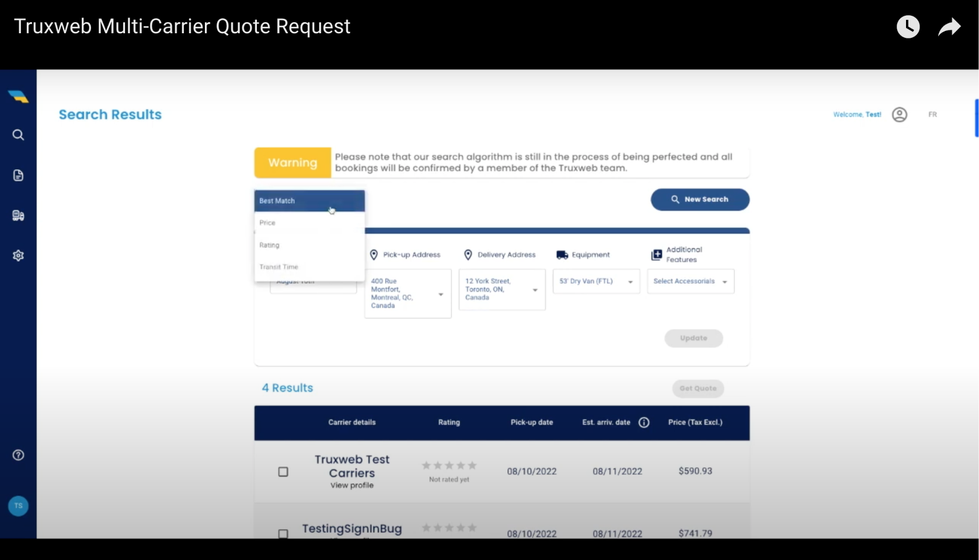This screenshot has height=560, width=979.
Task: Check the TestingSignInBug row checkbox
Action: click(283, 533)
